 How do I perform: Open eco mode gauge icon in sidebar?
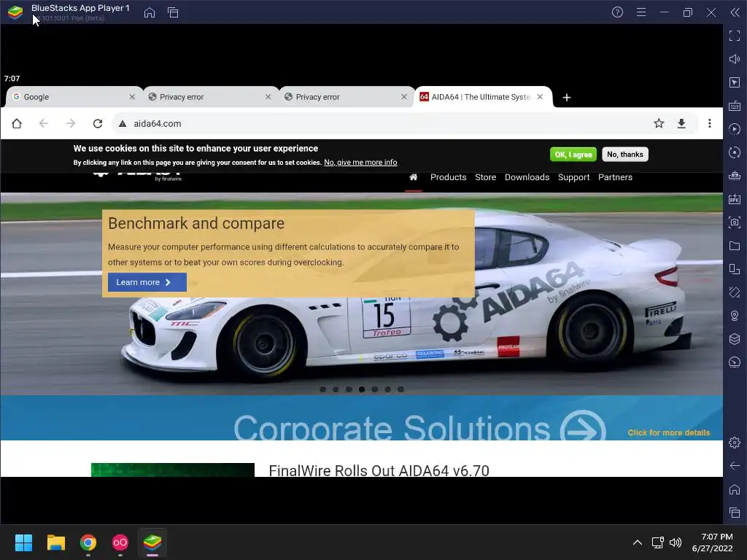[x=735, y=362]
